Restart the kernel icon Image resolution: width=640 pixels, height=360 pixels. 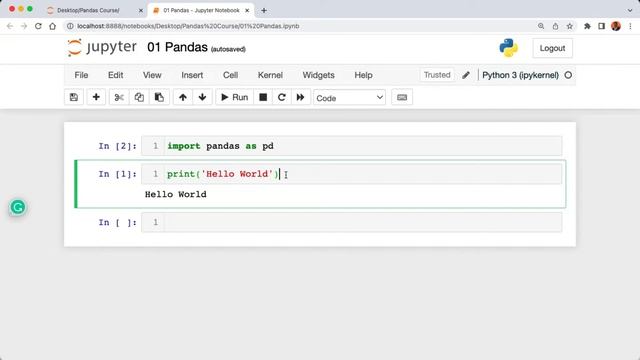pyautogui.click(x=282, y=97)
